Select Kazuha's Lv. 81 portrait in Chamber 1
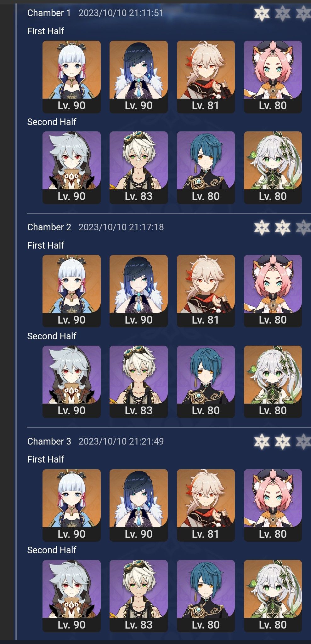Viewport: 311px width, 644px height. (206, 77)
